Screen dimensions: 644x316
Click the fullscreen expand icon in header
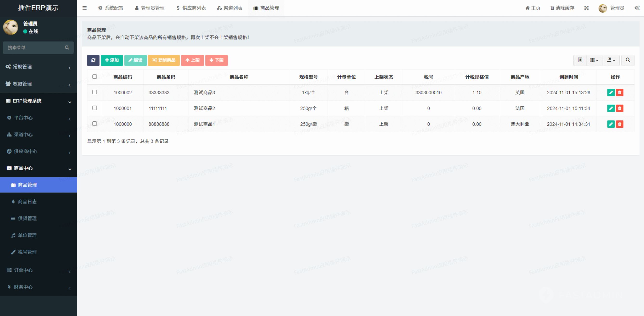tap(586, 8)
